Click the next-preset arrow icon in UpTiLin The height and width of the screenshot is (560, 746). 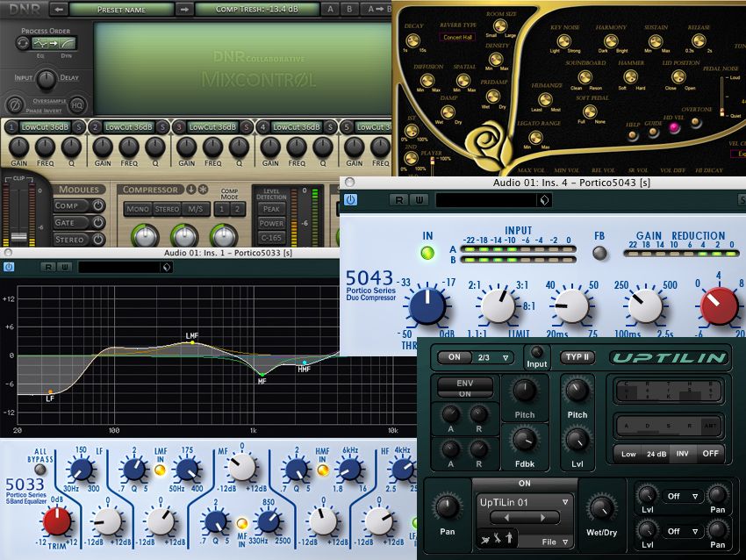542,518
